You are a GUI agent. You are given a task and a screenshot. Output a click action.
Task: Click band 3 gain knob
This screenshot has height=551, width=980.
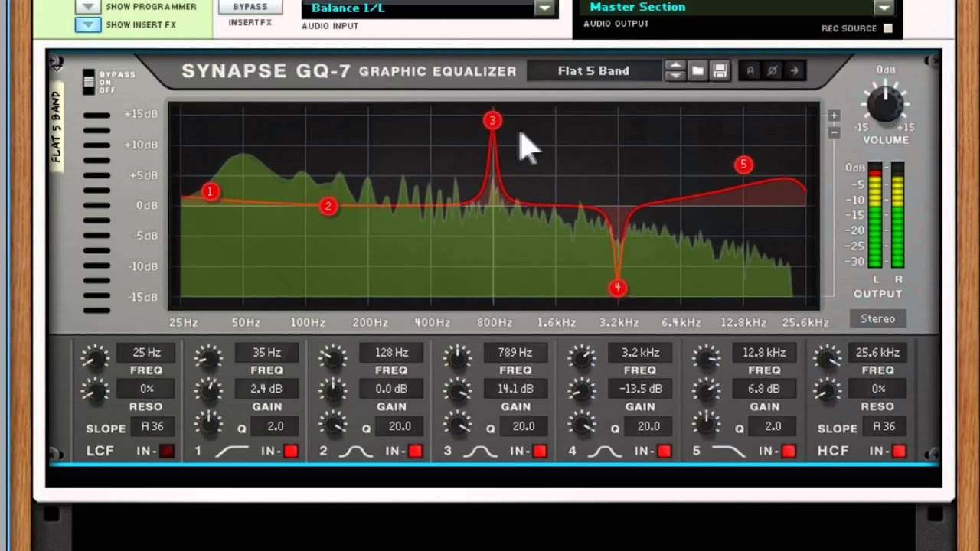click(x=457, y=391)
